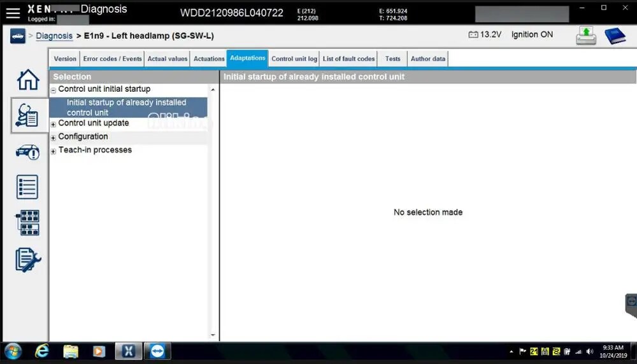Click E1n9 - Left headlamp breadcrumb text
This screenshot has height=364, width=637.
[148, 36]
